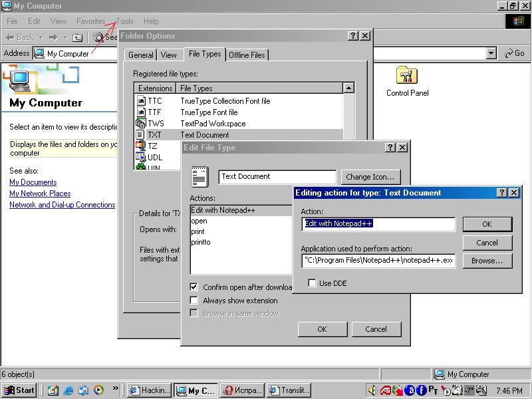Open the Help menu in My Computer
This screenshot has width=532, height=399.
coord(151,21)
